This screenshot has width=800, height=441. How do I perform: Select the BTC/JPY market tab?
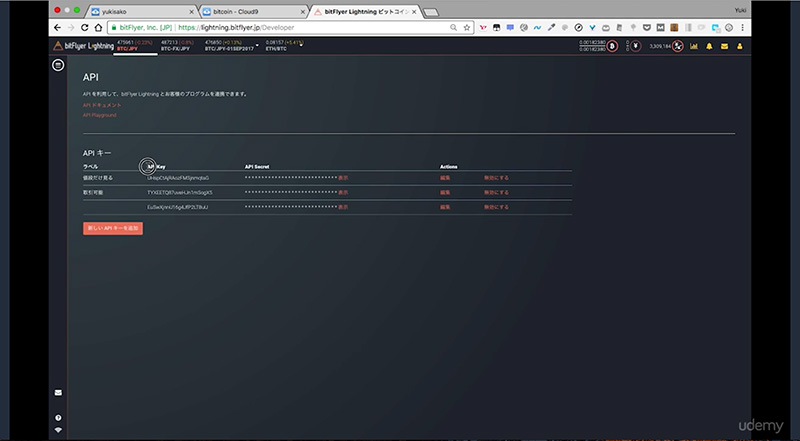135,45
